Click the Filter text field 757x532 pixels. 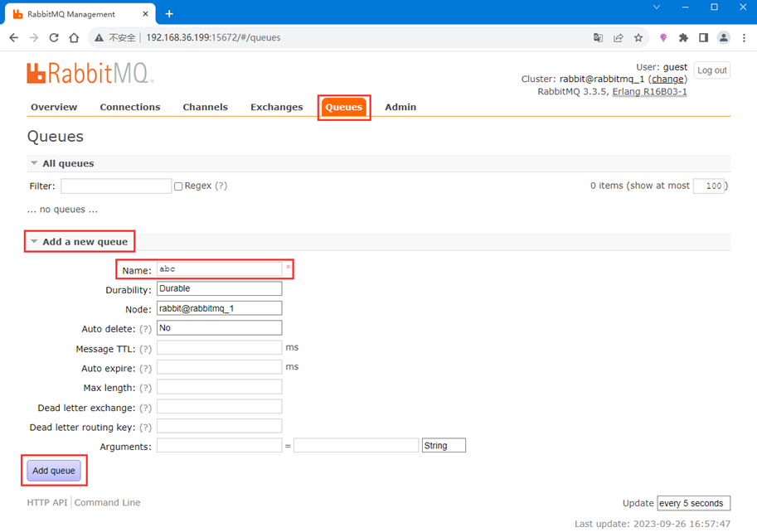pyautogui.click(x=116, y=186)
